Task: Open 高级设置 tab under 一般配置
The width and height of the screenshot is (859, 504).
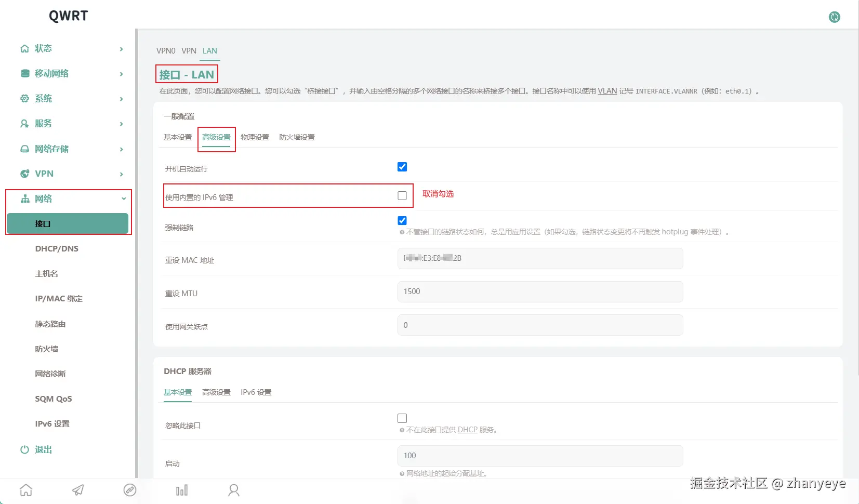Action: [216, 137]
